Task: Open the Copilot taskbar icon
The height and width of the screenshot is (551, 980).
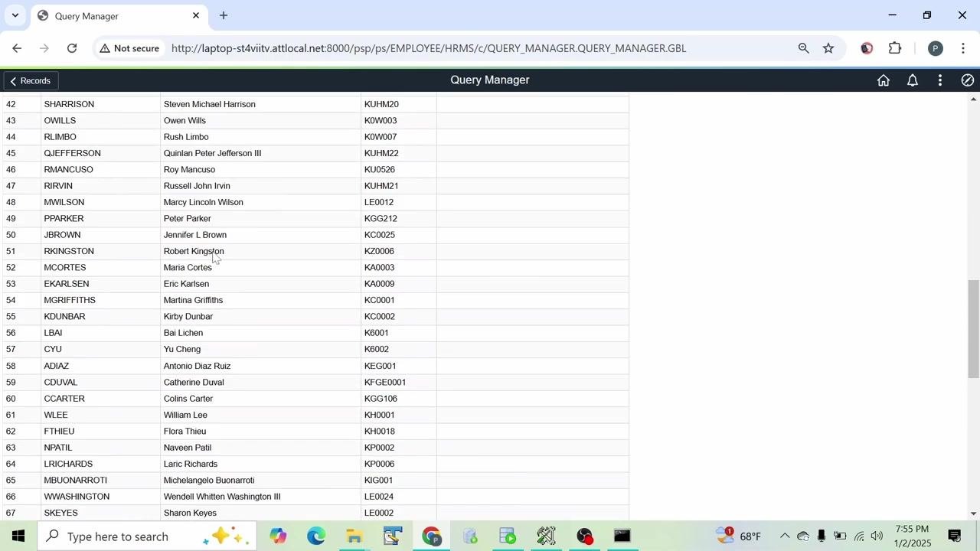Action: click(278, 536)
